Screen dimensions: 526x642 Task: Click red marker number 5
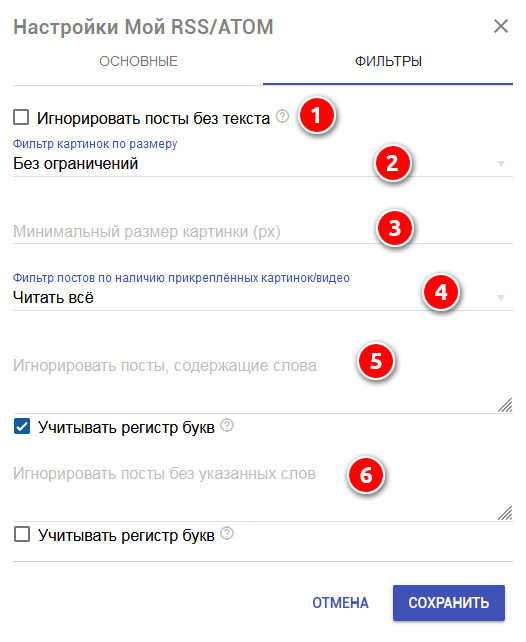[x=376, y=361]
